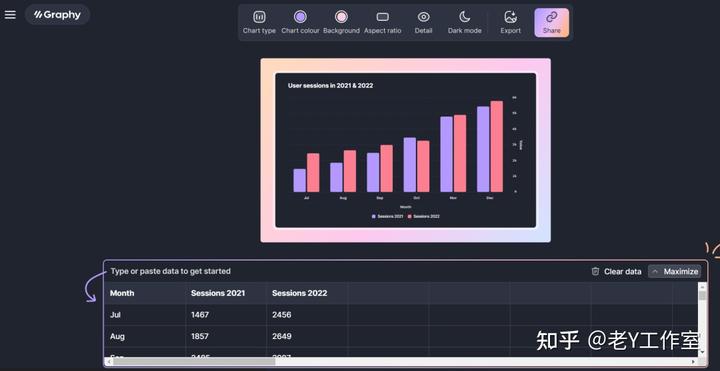
Task: Open the pink Background colour swatch
Action: (341, 17)
